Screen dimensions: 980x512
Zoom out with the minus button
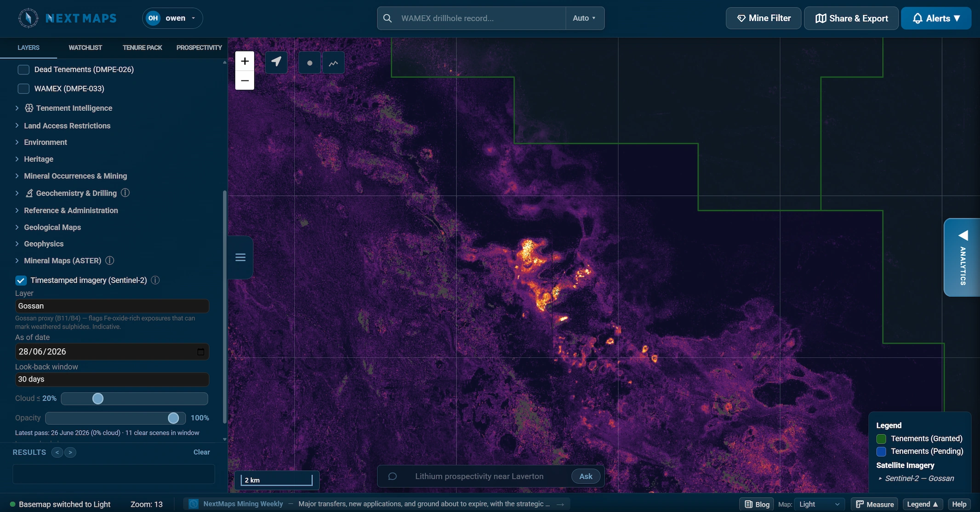tap(245, 80)
